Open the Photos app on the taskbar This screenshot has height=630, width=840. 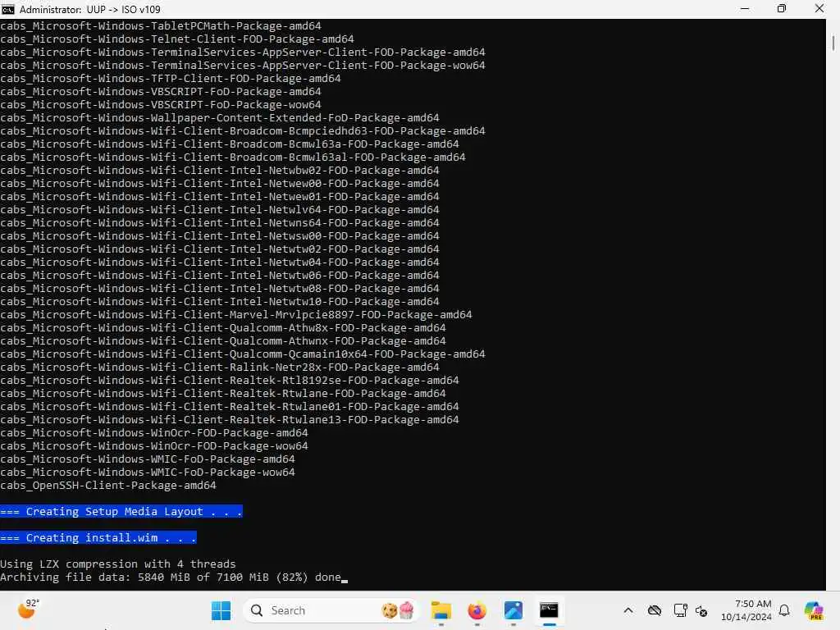tap(513, 610)
